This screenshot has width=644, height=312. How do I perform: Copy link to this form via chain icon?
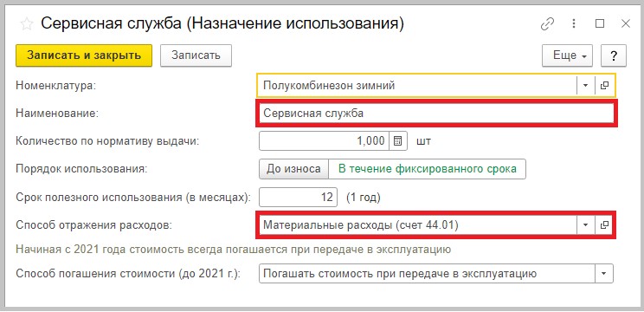[x=547, y=24]
